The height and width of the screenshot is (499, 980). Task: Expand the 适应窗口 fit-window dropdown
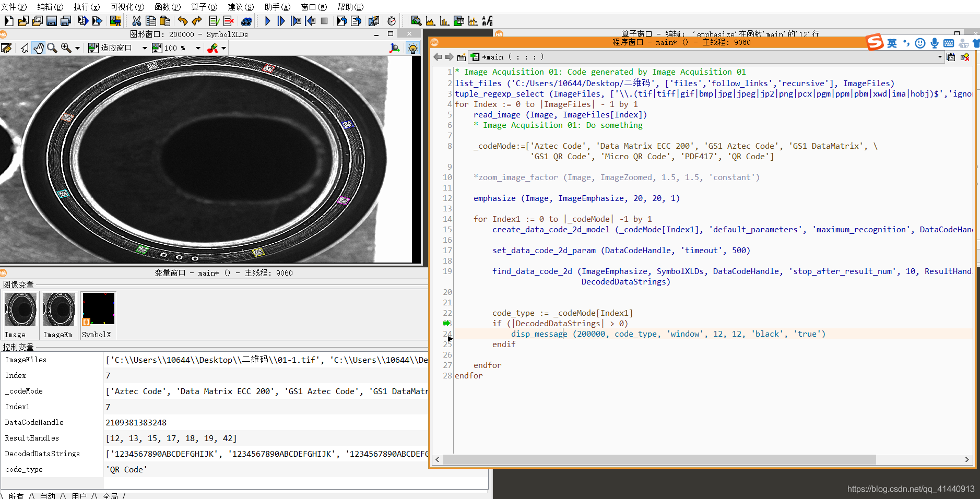pos(145,48)
